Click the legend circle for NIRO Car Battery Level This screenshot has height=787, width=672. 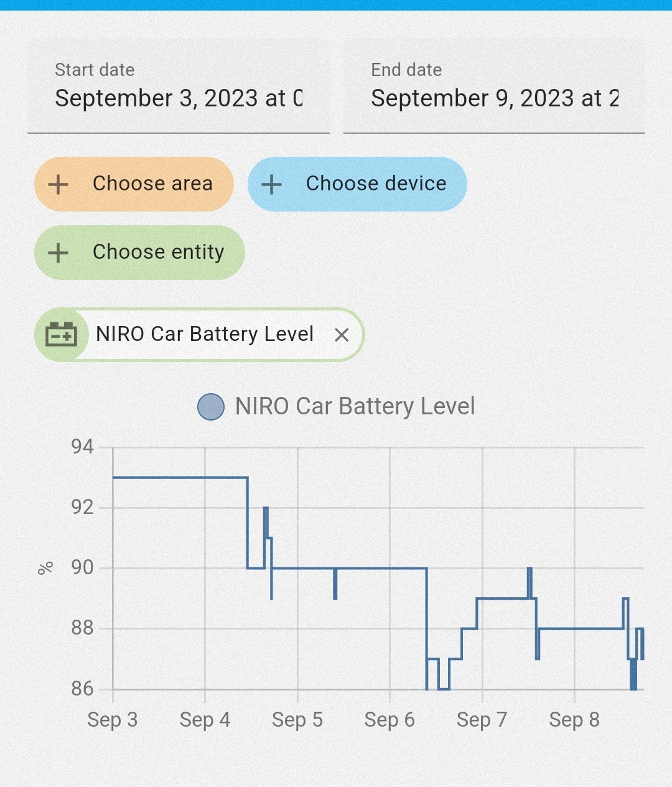[x=210, y=407]
